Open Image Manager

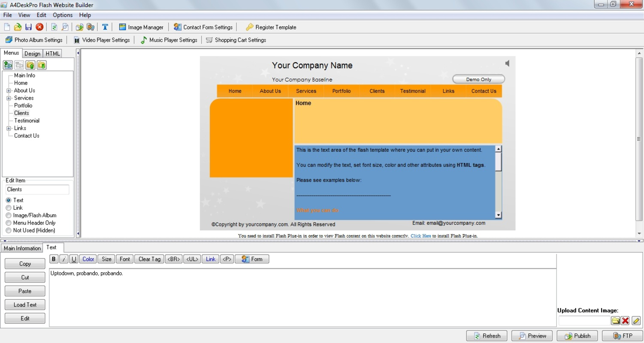[141, 27]
